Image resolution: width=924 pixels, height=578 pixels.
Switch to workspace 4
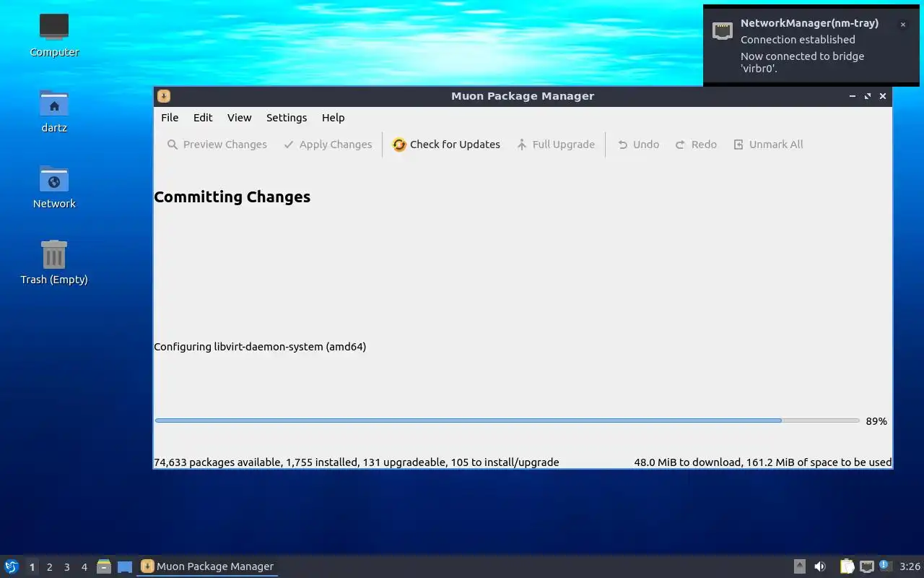84,567
